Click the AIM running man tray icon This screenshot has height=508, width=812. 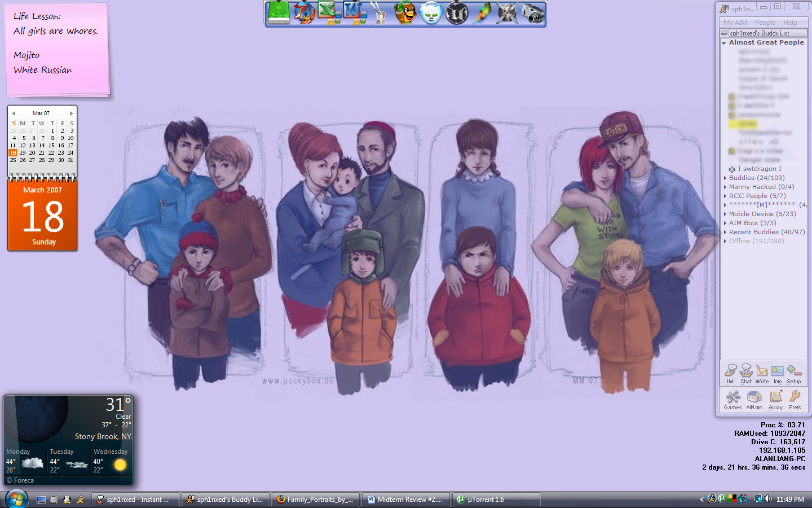click(x=712, y=499)
